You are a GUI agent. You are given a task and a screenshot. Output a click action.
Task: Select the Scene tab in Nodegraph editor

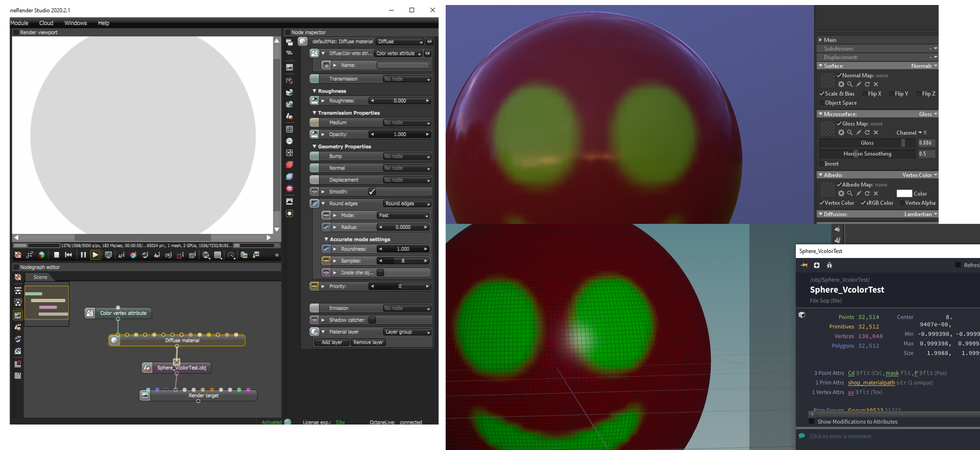(40, 277)
